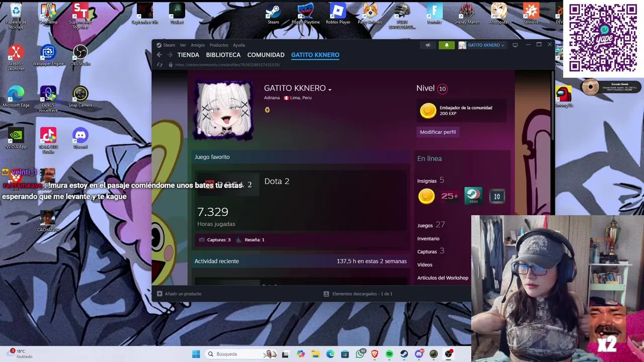Viewport: 644px width, 362px height.
Task: Open the Inventario link
Action: (428, 239)
